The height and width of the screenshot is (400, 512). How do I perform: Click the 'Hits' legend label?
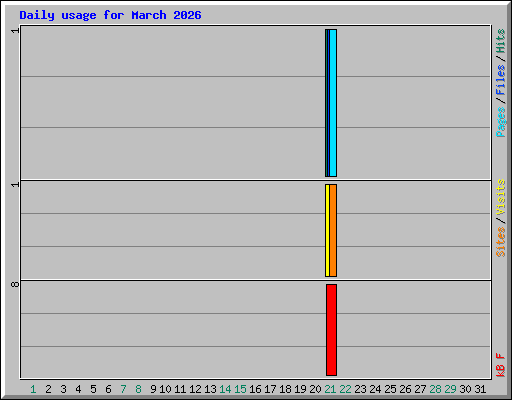tap(501, 41)
